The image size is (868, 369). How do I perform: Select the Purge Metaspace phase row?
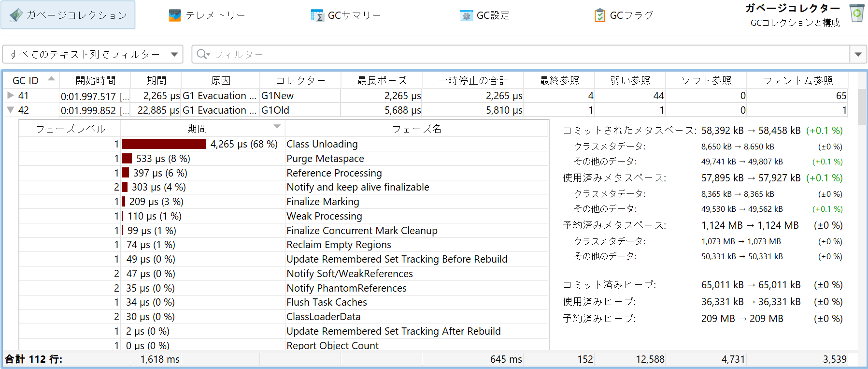coord(284,159)
